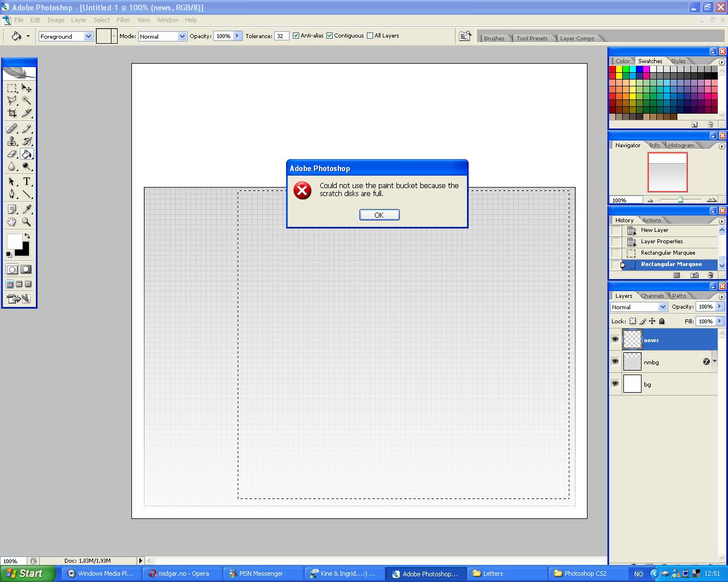This screenshot has width=728, height=582.
Task: Open the Filter menu
Action: (x=123, y=20)
